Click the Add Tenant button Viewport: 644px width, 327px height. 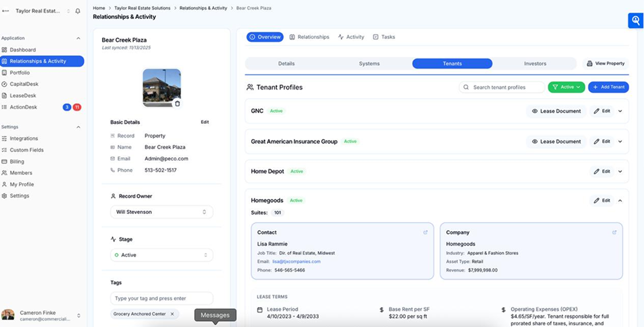(x=608, y=87)
